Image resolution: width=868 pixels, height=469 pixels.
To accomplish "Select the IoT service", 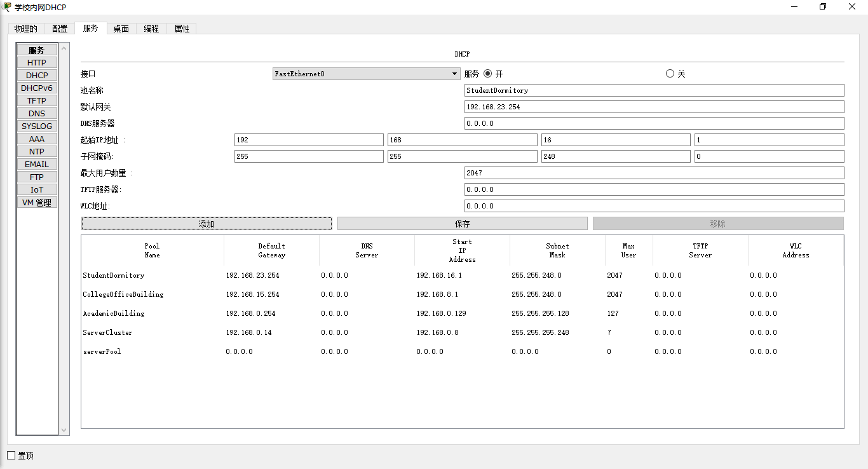I will (x=37, y=189).
